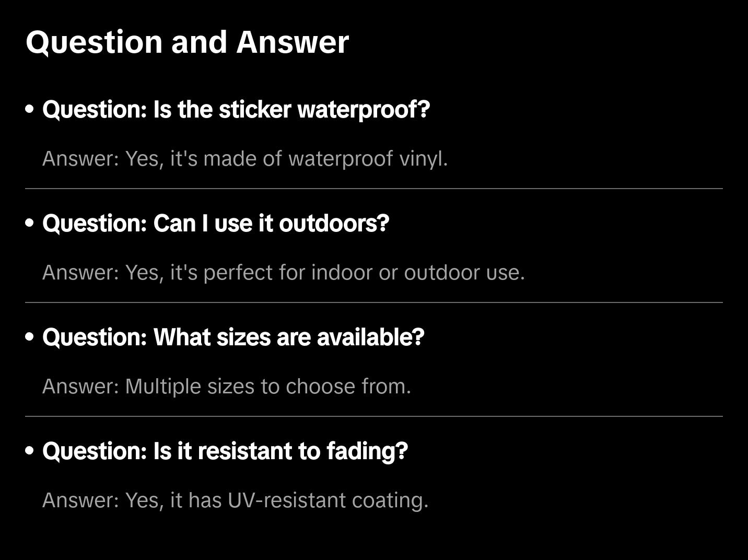
Task: Select the "What sizes are available?" question
Action: click(233, 337)
